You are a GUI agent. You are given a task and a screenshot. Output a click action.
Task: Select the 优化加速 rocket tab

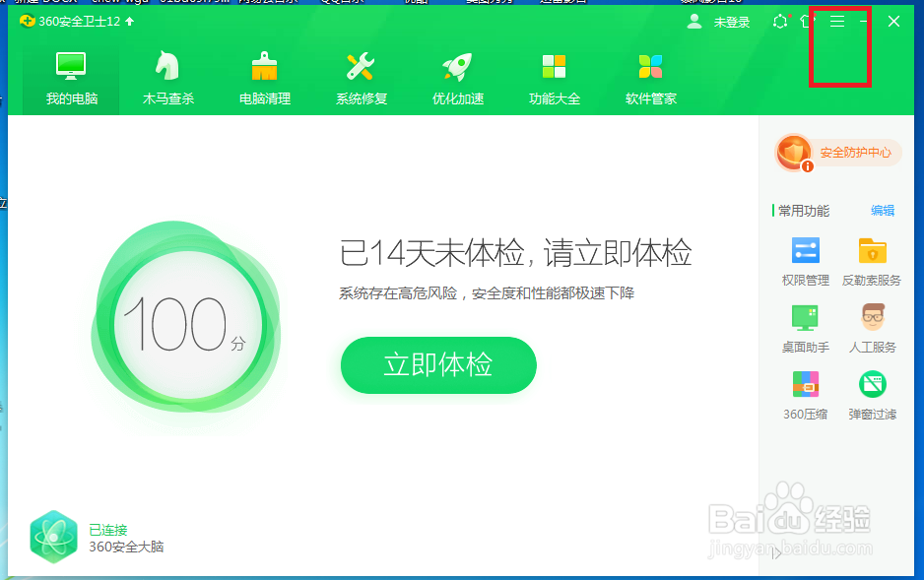click(458, 80)
